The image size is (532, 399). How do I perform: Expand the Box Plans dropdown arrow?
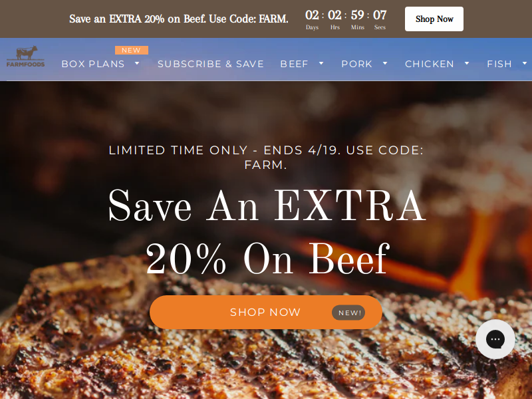[137, 63]
